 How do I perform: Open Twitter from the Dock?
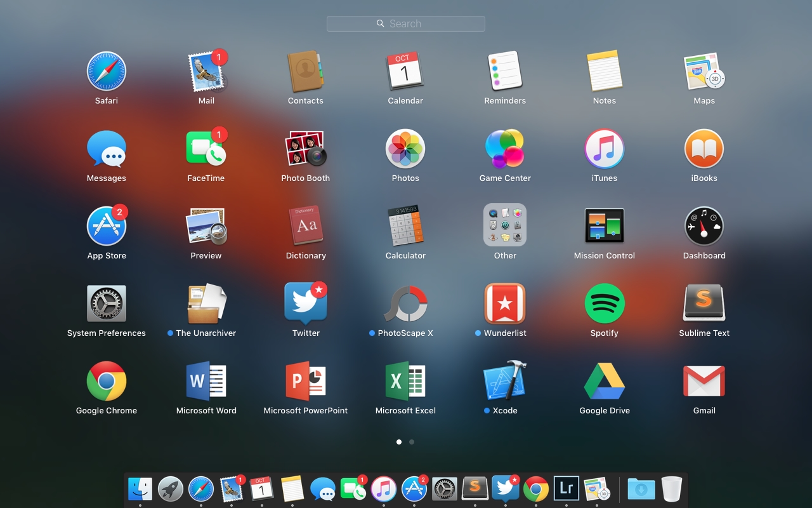506,490
